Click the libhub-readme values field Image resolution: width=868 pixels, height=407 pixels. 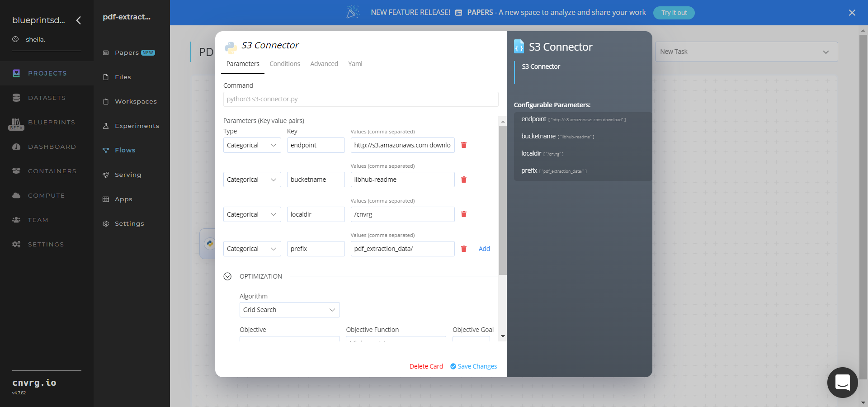[403, 180]
